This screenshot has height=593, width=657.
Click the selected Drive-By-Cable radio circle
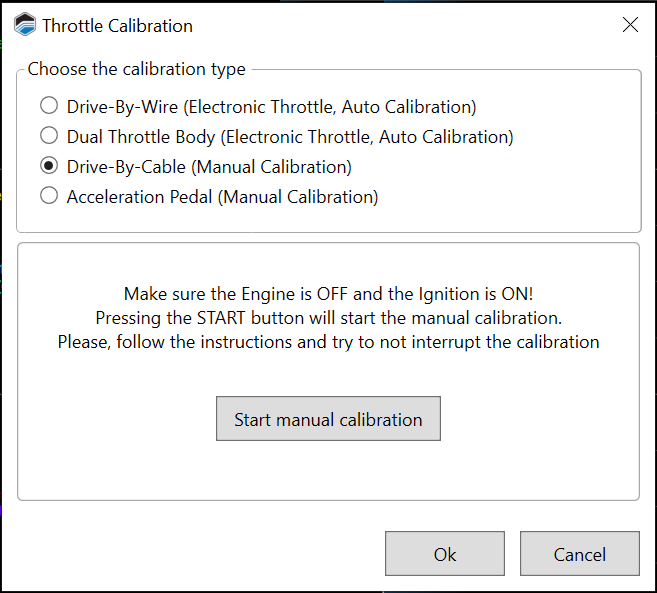49,166
